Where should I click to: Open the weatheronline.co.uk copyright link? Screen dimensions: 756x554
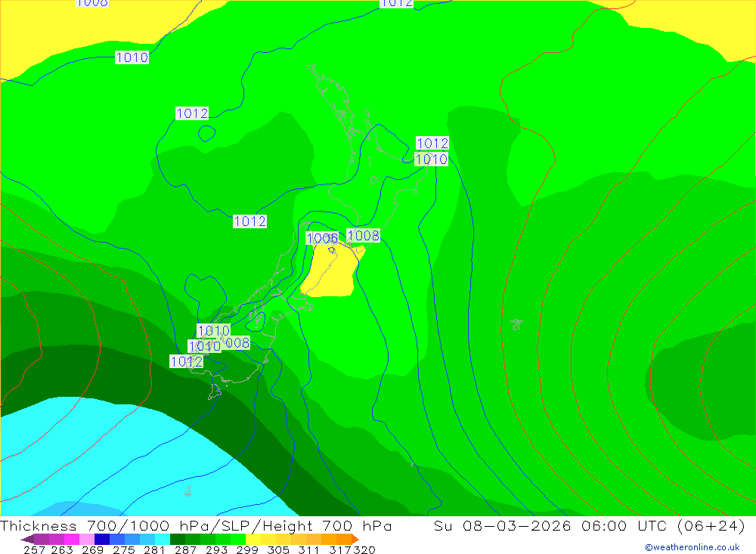tap(692, 547)
